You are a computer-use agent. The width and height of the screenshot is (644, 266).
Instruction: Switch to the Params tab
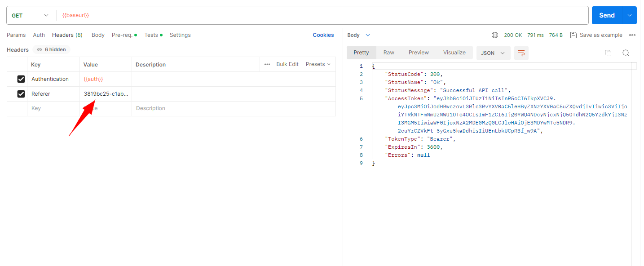click(x=16, y=35)
